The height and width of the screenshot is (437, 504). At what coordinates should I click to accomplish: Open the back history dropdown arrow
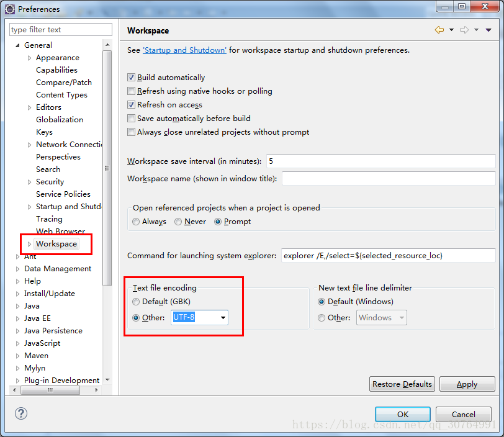[451, 30]
